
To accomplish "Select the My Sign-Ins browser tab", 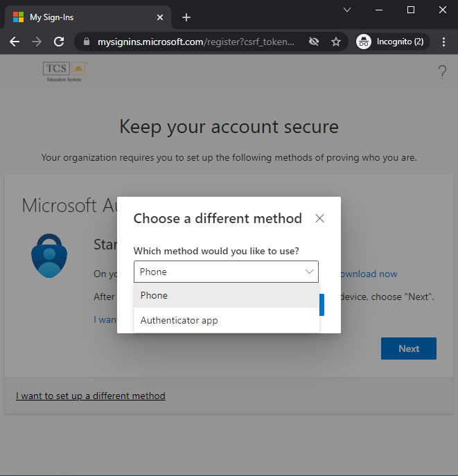I will pos(88,17).
